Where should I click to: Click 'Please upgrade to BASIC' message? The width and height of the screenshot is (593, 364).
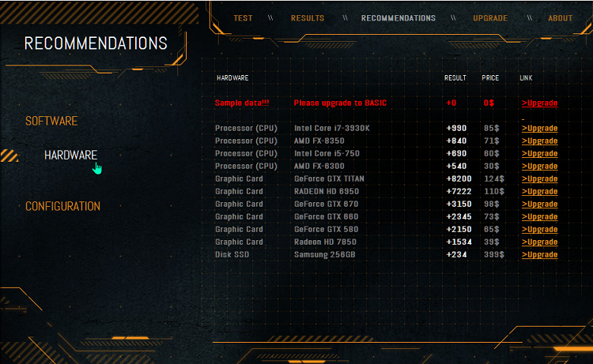point(340,103)
